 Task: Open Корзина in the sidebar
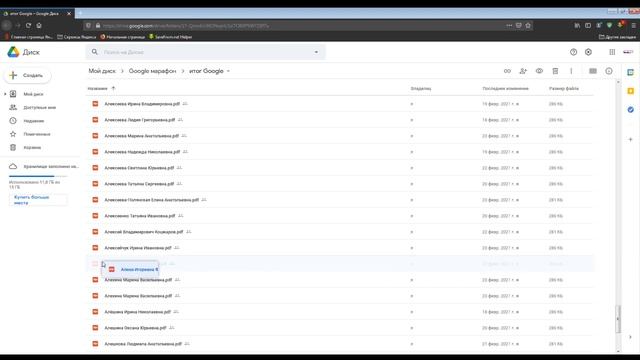(32, 147)
